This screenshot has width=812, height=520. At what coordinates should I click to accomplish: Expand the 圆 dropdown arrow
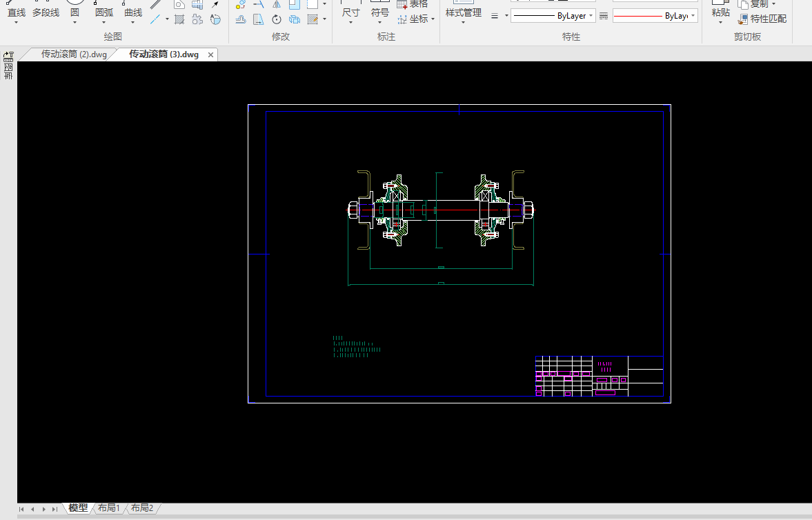tap(75, 23)
